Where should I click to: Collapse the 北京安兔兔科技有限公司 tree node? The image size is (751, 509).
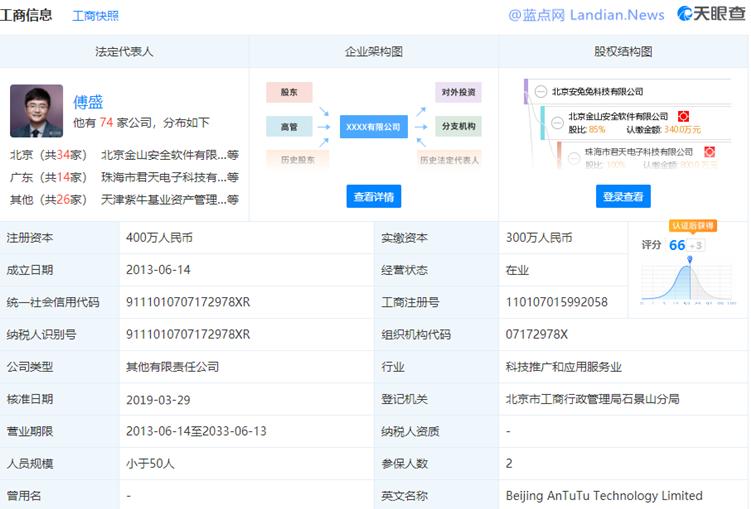[x=541, y=91]
